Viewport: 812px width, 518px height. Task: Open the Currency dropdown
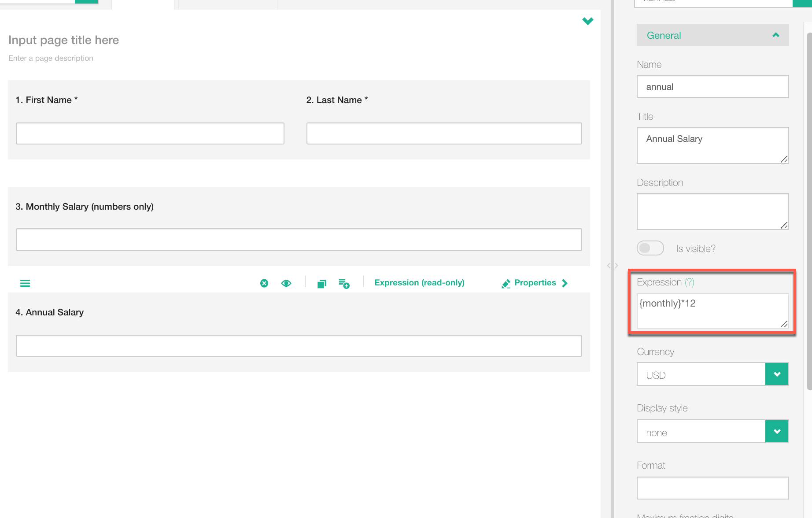776,374
